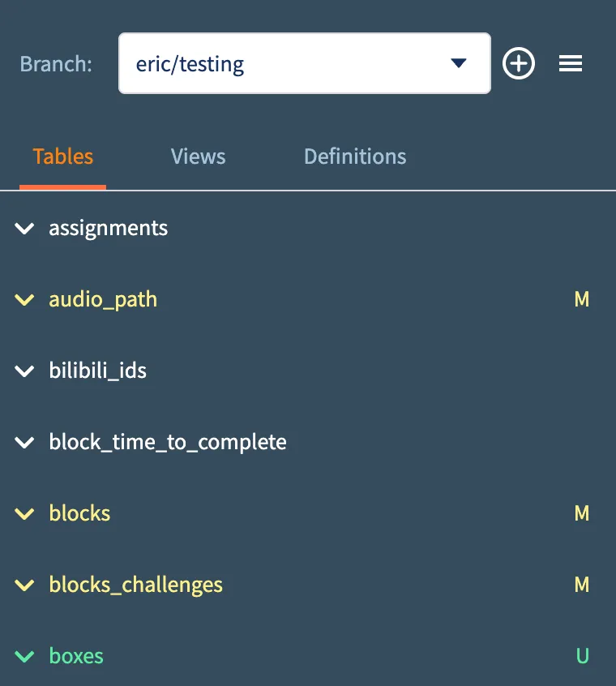616x686 pixels.
Task: Select the blocks table in the list
Action: coord(79,513)
